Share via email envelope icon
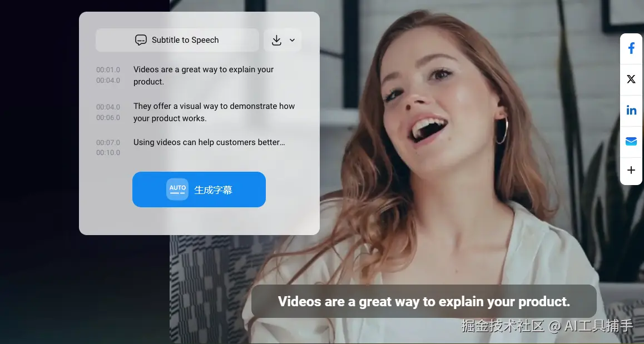Image resolution: width=644 pixels, height=344 pixels. click(631, 142)
